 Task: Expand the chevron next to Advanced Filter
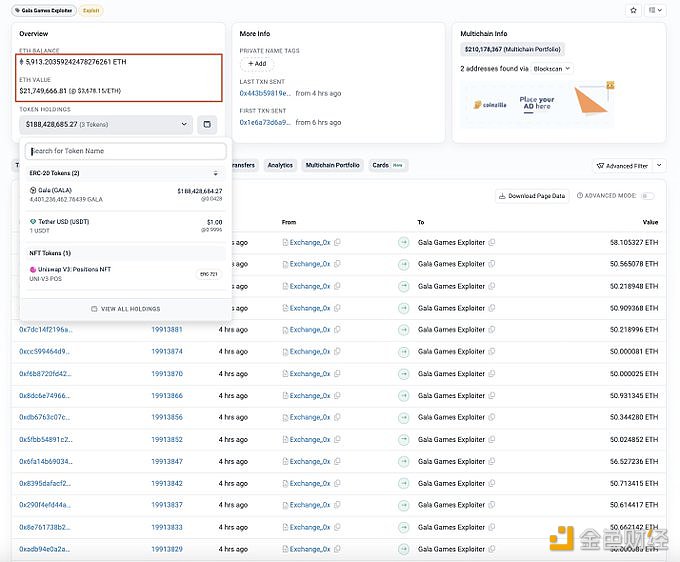(659, 166)
